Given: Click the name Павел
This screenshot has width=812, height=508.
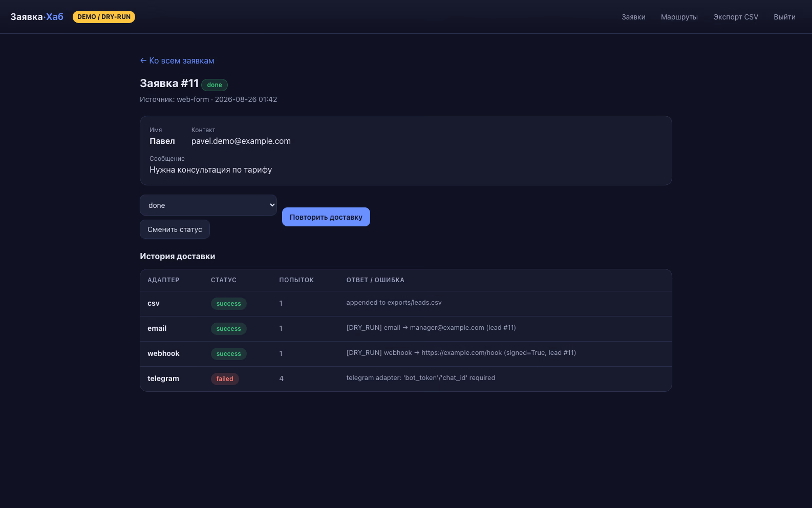Looking at the screenshot, I should coord(162,141).
